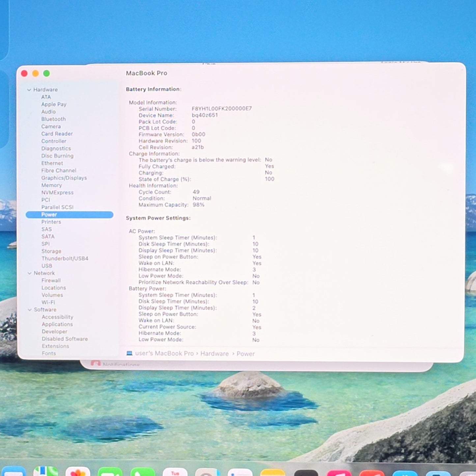Image resolution: width=476 pixels, height=476 pixels.
Task: Select Parallel SCSI in the sidebar
Action: click(57, 207)
